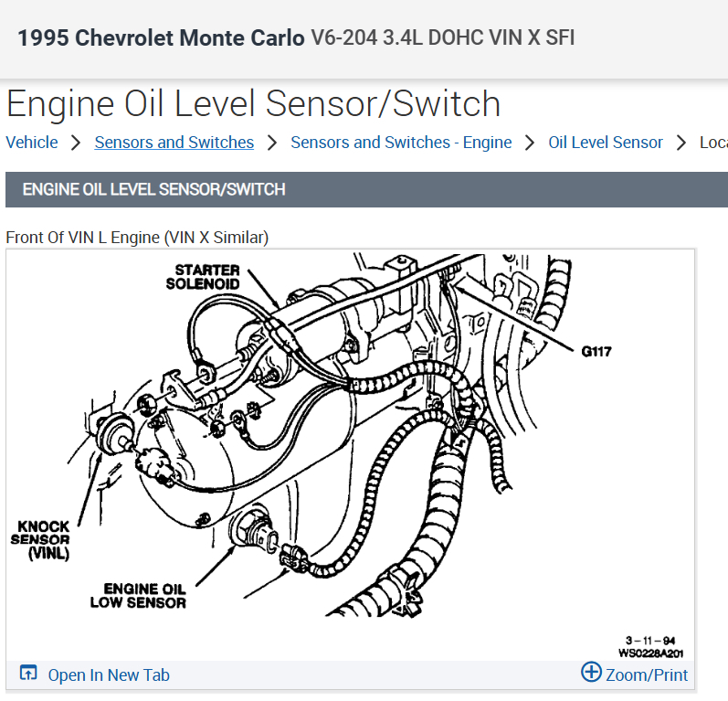Click the Open In New Tab text
Viewport: 728px width, 701px height.
click(109, 675)
